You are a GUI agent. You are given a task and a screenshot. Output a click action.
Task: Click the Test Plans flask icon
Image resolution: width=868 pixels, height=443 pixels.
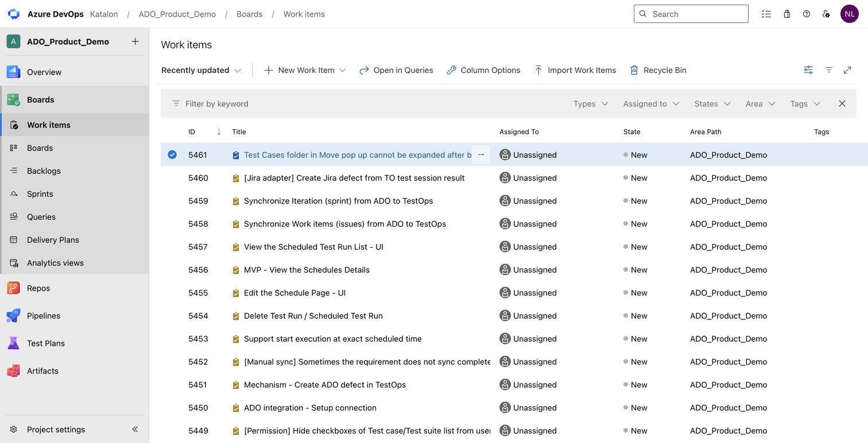[x=13, y=343]
